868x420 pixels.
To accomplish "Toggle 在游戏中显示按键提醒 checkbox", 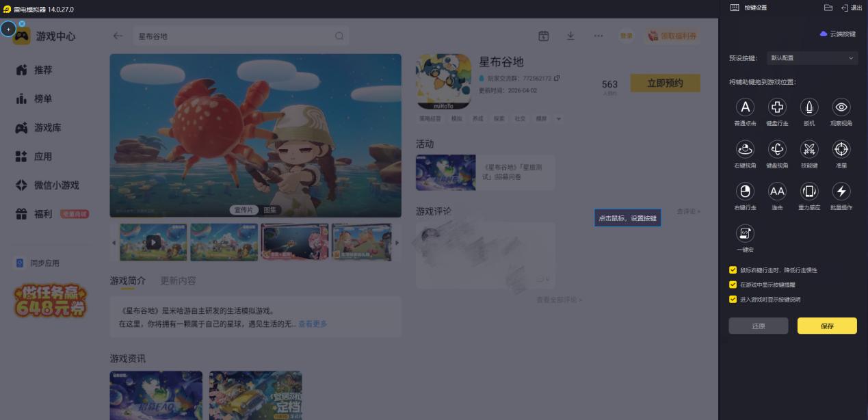I will [x=733, y=285].
